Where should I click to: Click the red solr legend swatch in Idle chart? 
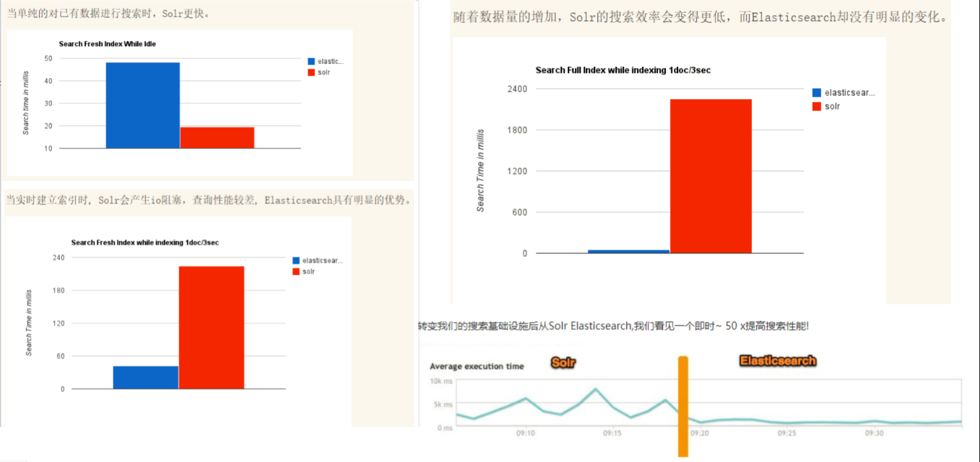coord(311,72)
